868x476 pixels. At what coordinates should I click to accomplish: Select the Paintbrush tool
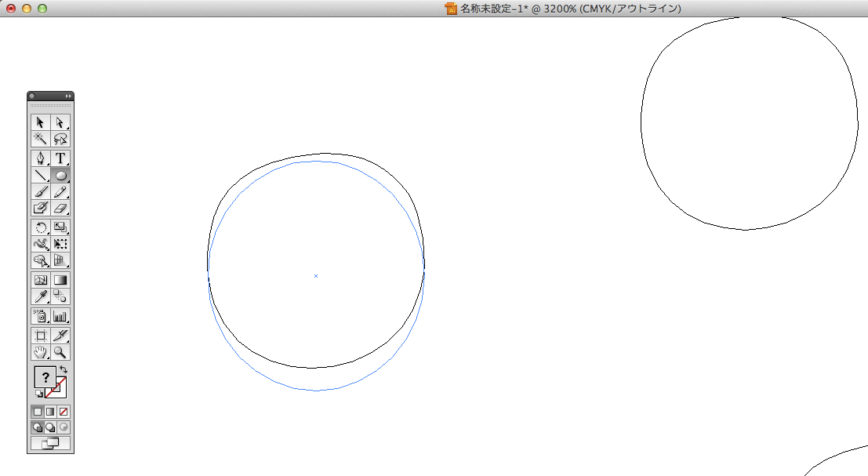click(41, 191)
